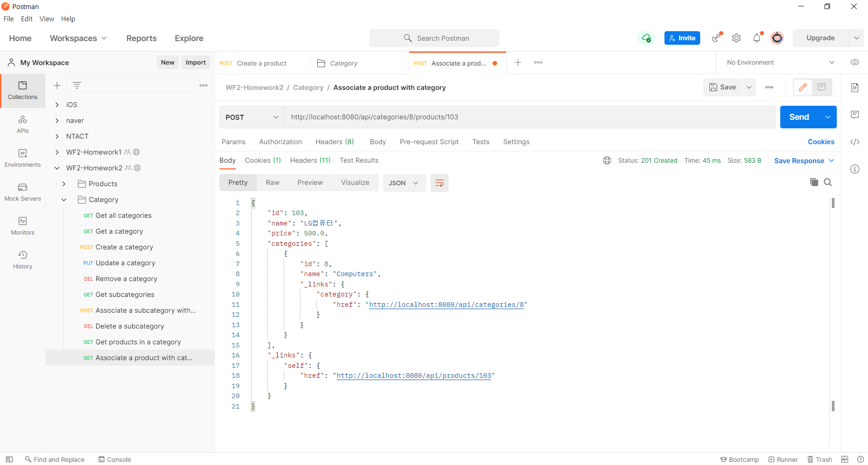868x465 pixels.
Task: Click the Import button
Action: click(x=195, y=62)
